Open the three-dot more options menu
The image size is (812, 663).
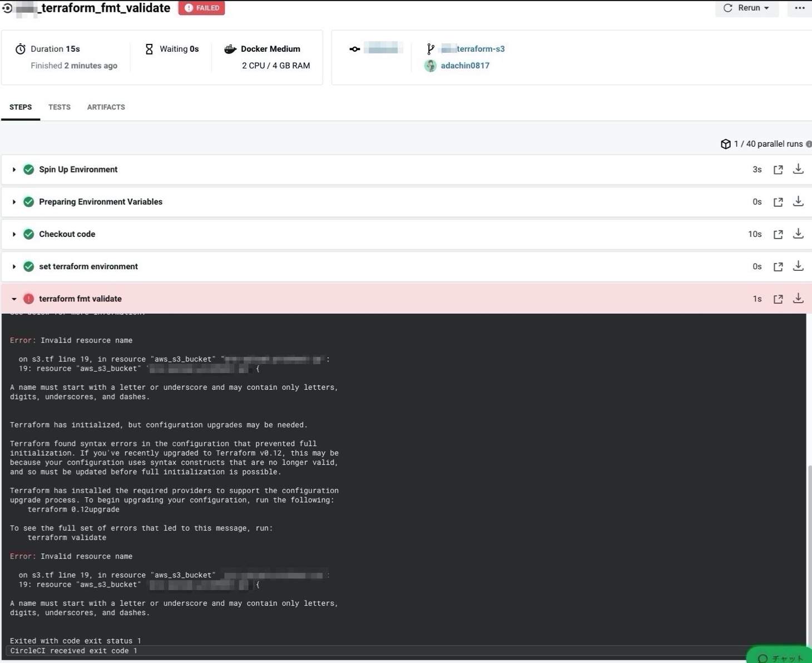(799, 8)
